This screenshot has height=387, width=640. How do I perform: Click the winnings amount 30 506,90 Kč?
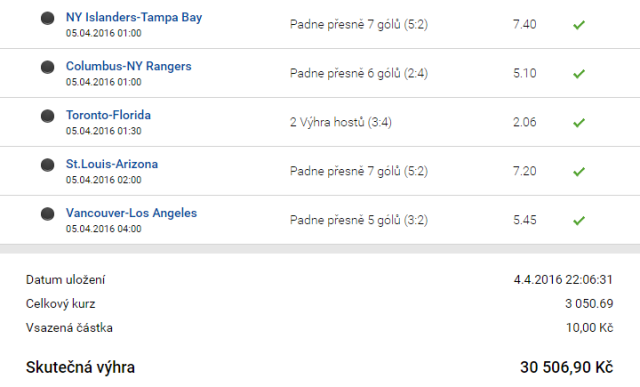pos(567,367)
